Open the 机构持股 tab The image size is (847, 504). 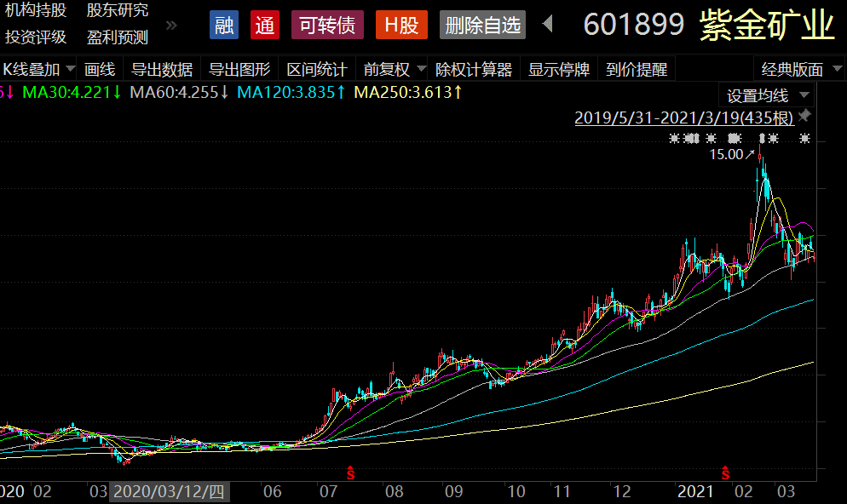pos(36,9)
